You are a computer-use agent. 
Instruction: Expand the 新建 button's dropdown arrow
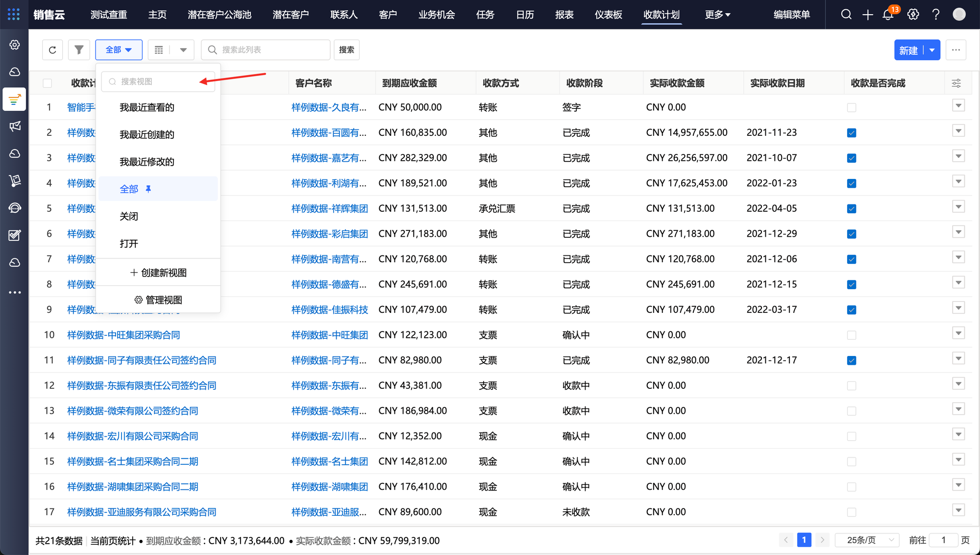(x=932, y=50)
